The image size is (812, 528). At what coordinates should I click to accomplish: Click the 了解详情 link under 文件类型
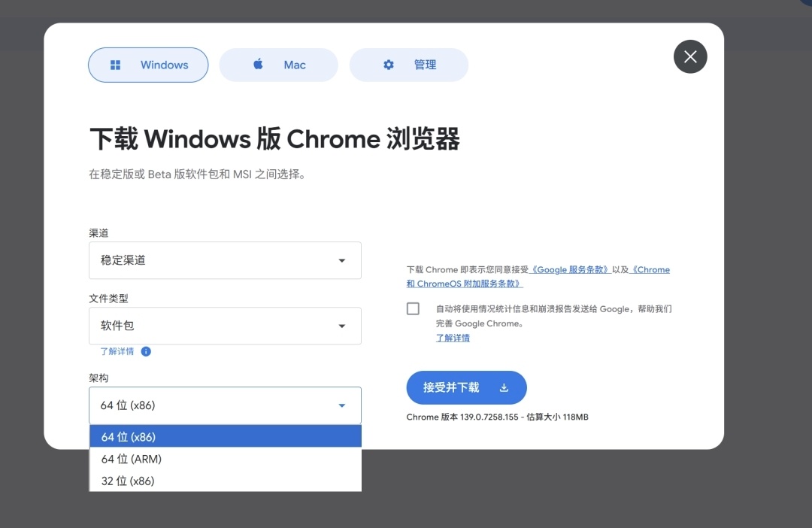click(x=117, y=351)
